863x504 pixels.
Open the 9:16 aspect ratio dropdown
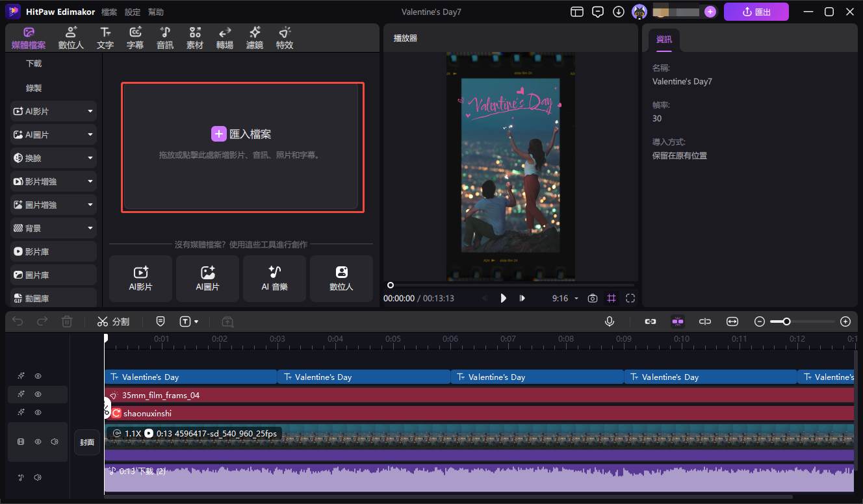point(564,298)
